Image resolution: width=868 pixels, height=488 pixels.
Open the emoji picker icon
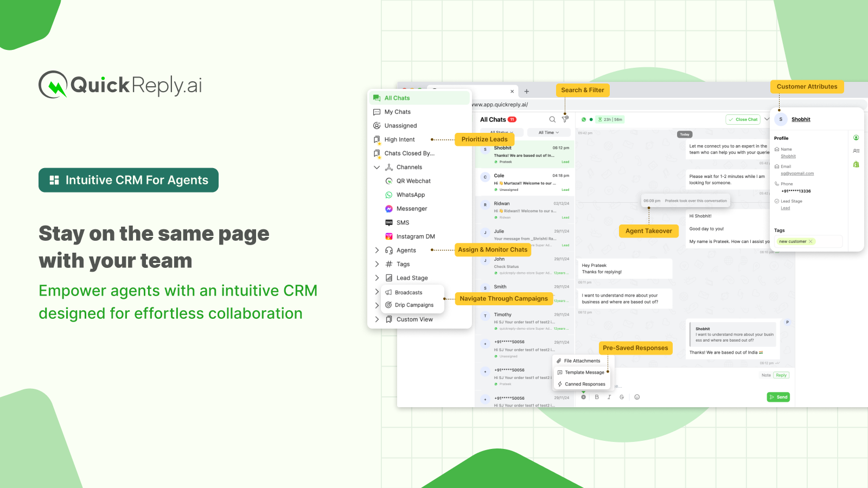[637, 397]
